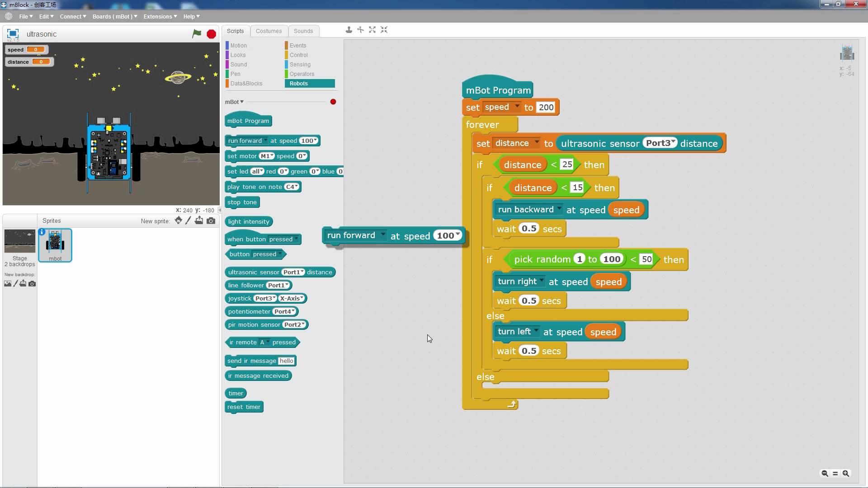Click the duplicate stamp tool icon

(x=349, y=30)
